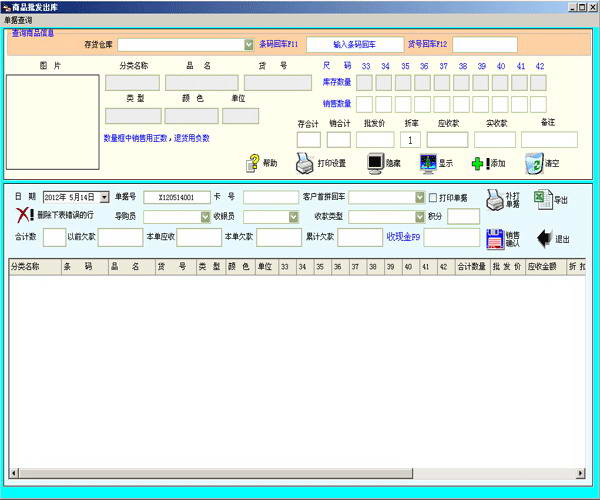600x500 pixels.
Task: Click the 积分 input field
Action: [x=463, y=217]
